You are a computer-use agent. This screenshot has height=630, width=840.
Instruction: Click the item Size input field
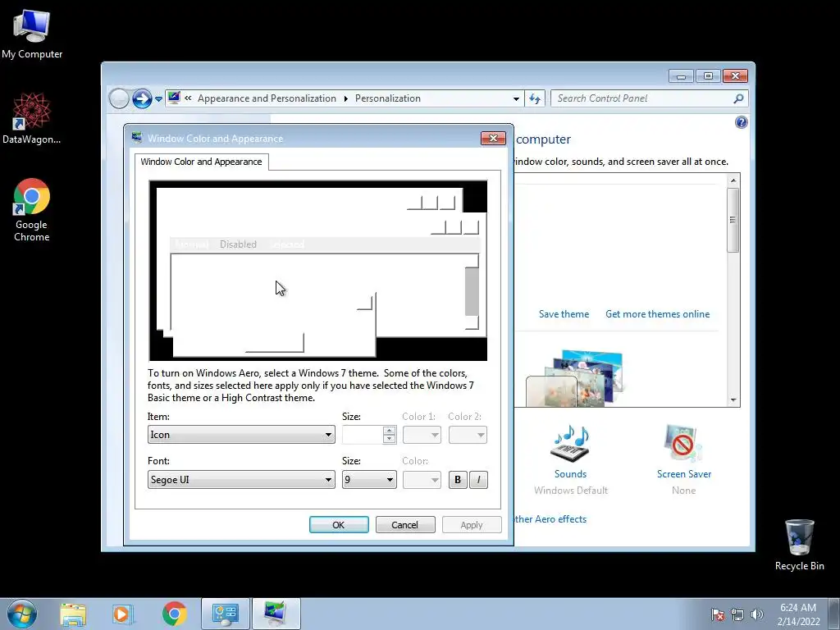(x=363, y=435)
